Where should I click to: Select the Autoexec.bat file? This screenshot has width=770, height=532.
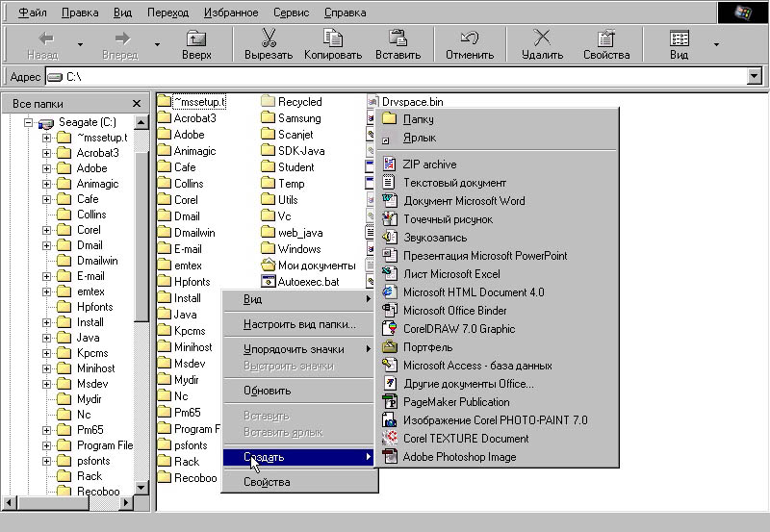click(300, 282)
